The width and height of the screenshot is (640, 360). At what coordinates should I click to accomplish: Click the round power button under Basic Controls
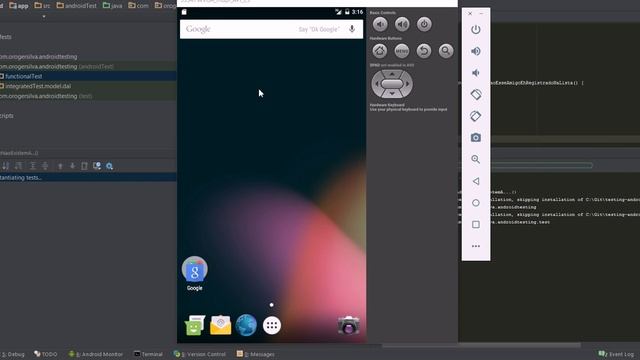[424, 24]
